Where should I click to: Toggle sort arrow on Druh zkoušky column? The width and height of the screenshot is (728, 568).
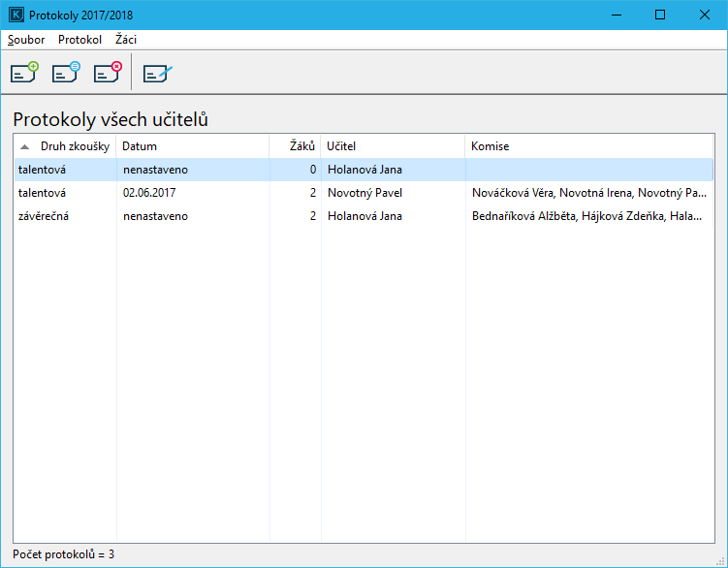click(x=25, y=146)
